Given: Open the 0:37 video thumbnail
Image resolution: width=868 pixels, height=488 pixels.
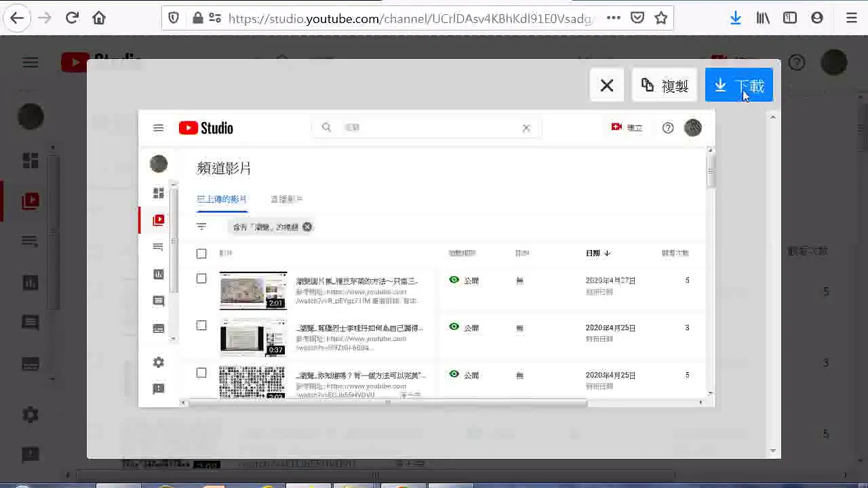Looking at the screenshot, I should 253,337.
